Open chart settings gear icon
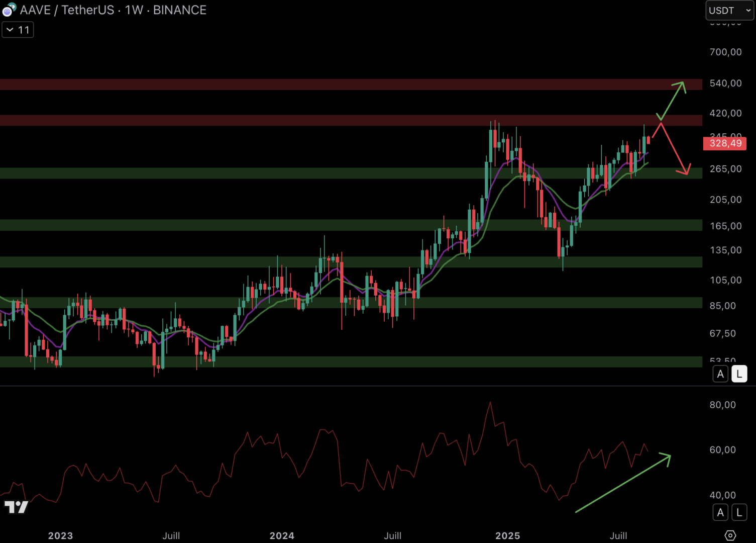Image resolution: width=756 pixels, height=543 pixels. [730, 535]
